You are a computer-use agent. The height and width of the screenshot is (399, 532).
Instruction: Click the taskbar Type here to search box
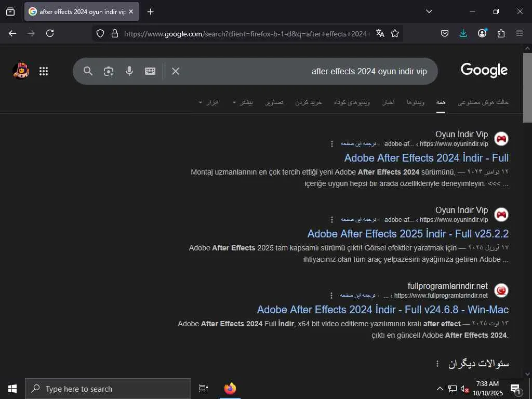[108, 389]
